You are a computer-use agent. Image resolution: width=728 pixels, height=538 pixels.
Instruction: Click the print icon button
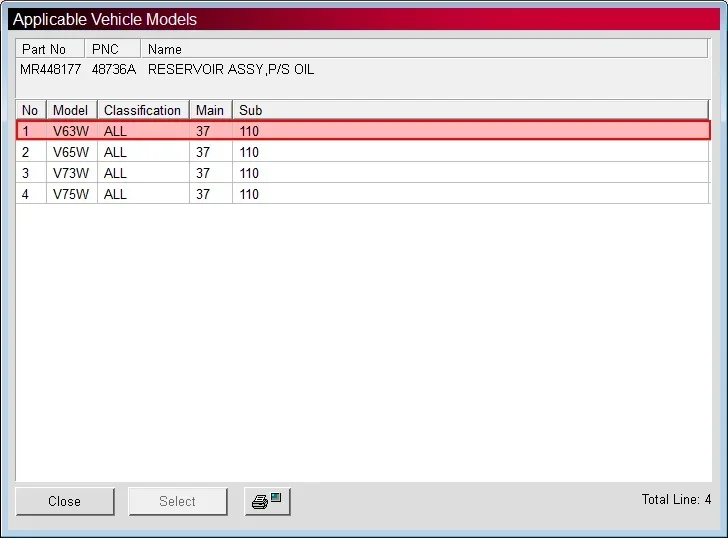(x=267, y=501)
